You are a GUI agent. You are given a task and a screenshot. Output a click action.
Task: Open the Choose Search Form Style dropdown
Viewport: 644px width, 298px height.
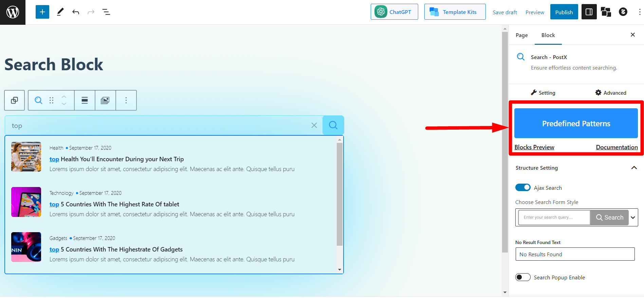click(x=577, y=218)
